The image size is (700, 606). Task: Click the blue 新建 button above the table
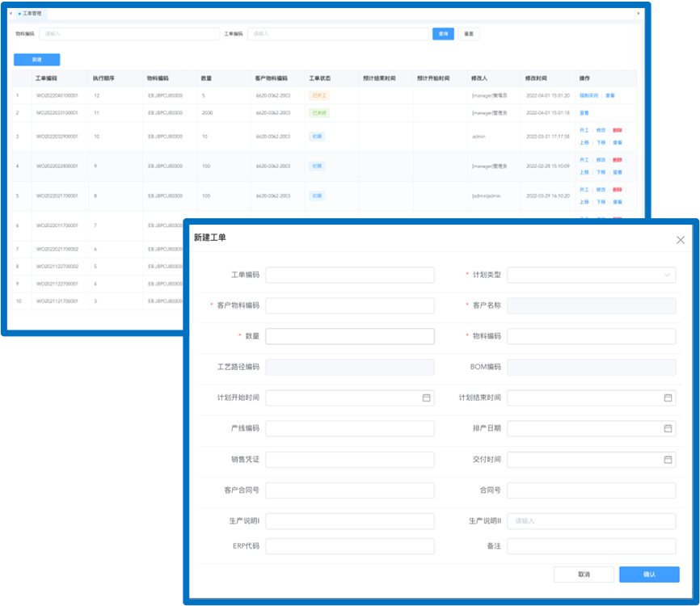pyautogui.click(x=36, y=60)
